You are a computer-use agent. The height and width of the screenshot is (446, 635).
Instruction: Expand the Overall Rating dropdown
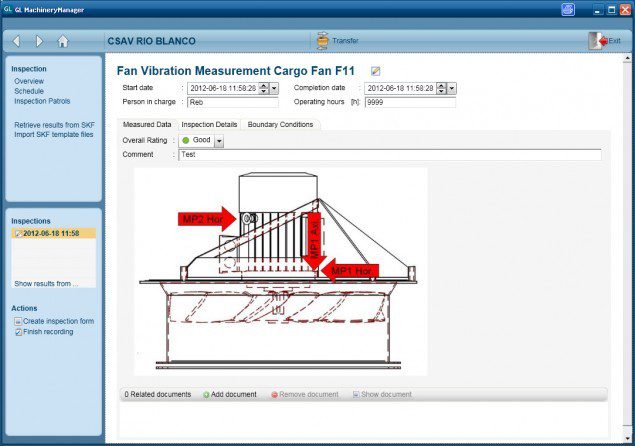tap(219, 141)
